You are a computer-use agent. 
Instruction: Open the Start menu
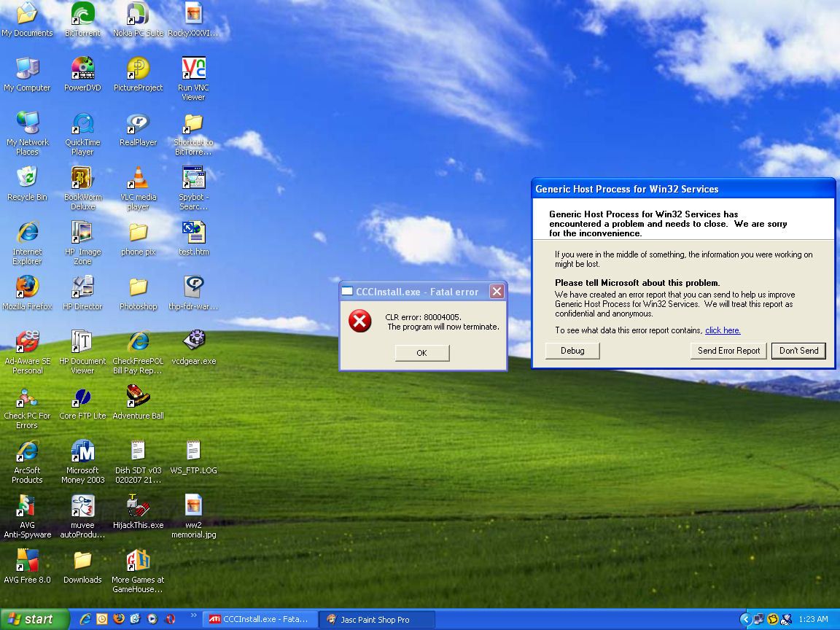pos(34,619)
